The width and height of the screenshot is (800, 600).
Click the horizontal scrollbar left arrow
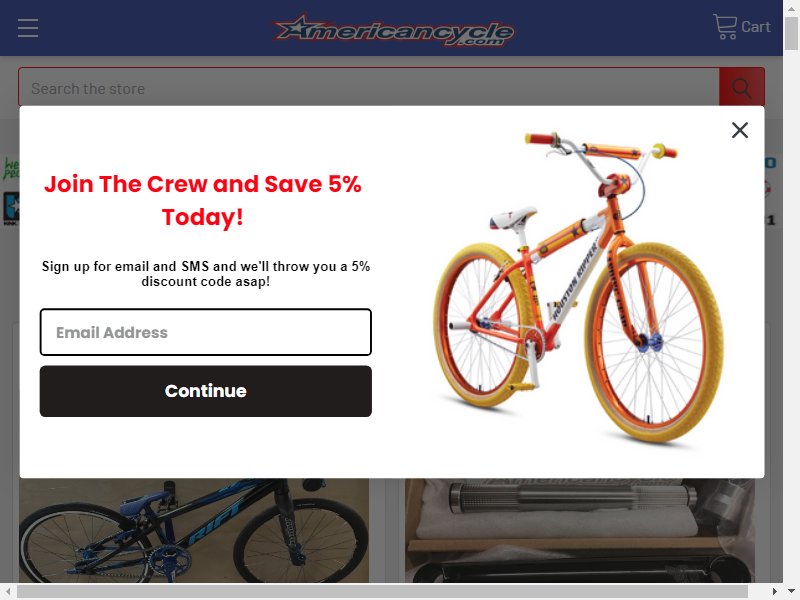point(8,592)
